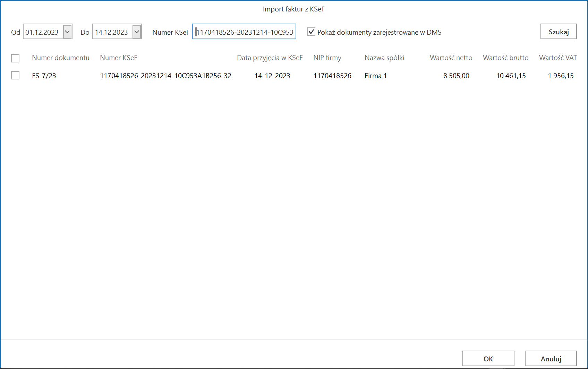Select the FS-7/23 document number cell

tap(44, 76)
